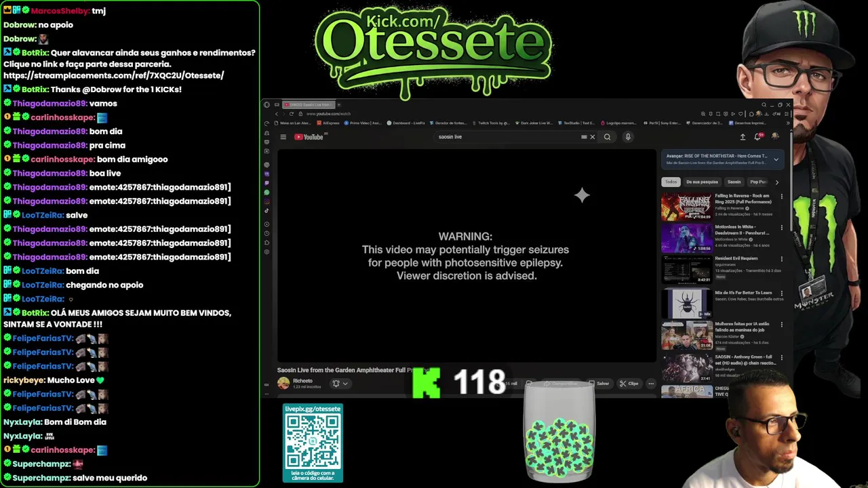868x488 pixels.
Task: Open SAOSIN Anthony Green full set thumbnail
Action: pyautogui.click(x=687, y=369)
